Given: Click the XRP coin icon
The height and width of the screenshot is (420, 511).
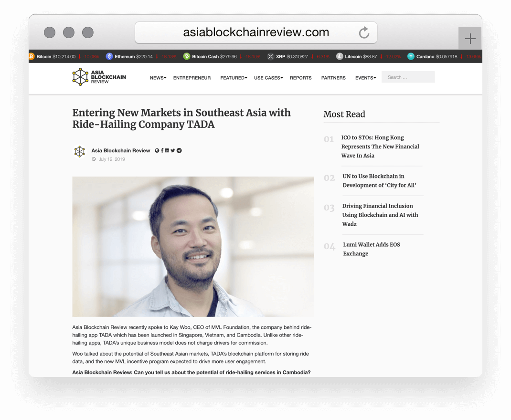Looking at the screenshot, I should pos(270,56).
